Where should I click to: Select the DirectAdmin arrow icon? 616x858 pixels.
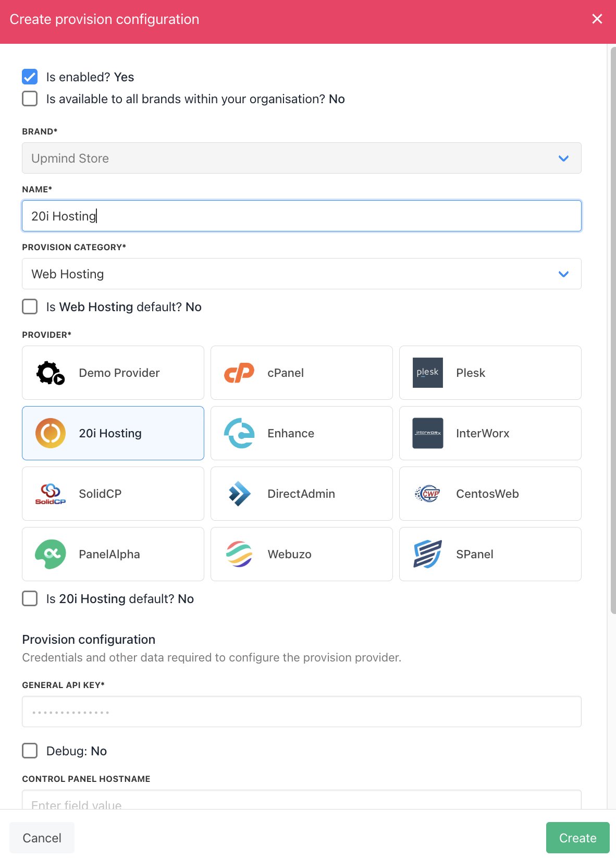click(x=239, y=494)
